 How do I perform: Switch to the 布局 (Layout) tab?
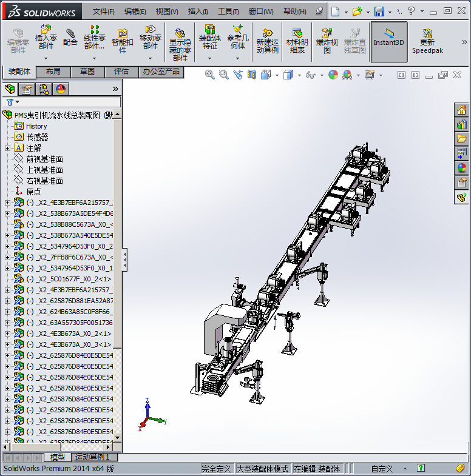click(x=53, y=72)
